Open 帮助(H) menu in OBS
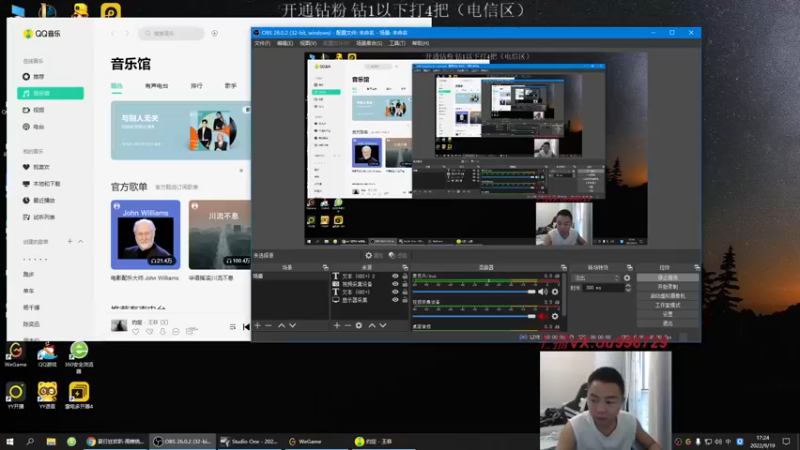The width and height of the screenshot is (800, 450). [x=420, y=43]
